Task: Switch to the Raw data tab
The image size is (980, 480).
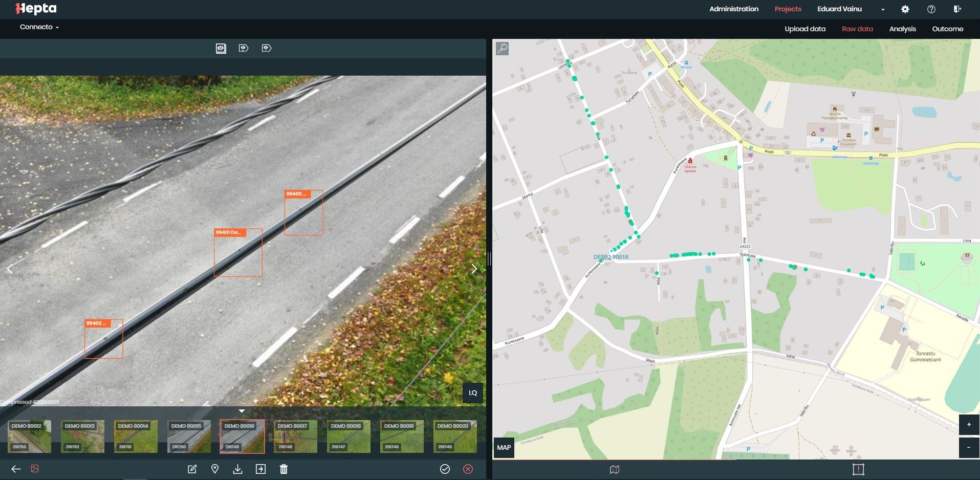Action: coord(857,29)
